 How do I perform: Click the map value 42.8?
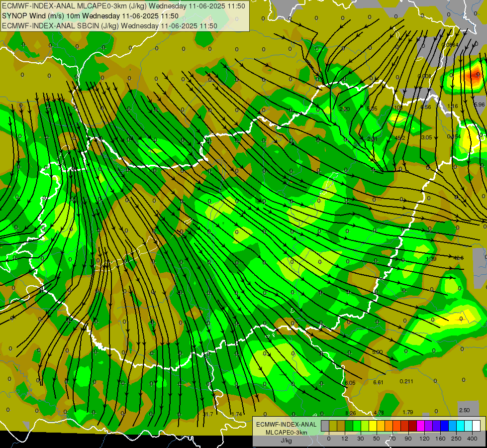coord(459,258)
